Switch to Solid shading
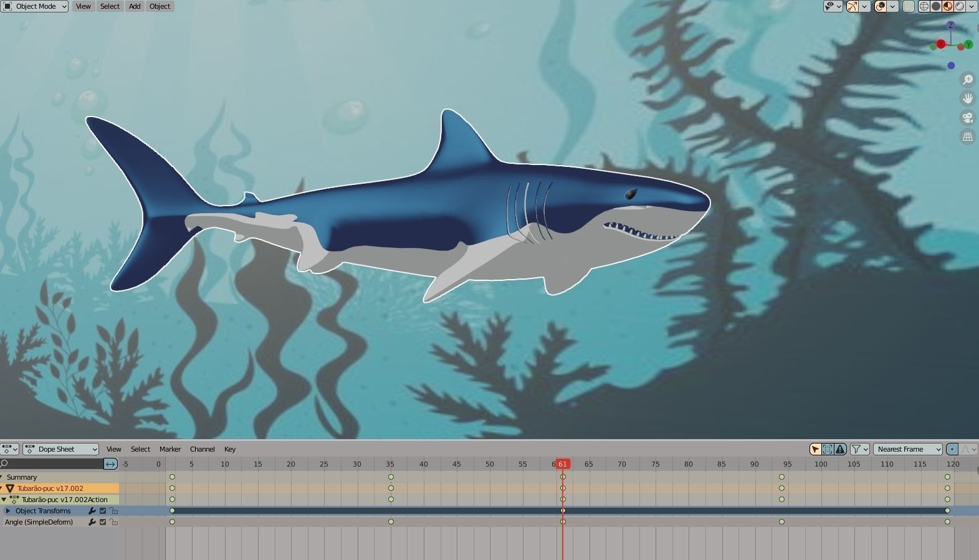 [x=936, y=6]
